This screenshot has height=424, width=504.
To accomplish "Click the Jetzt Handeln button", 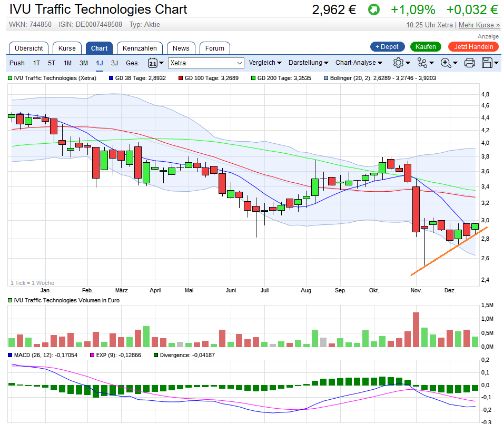I will click(473, 46).
